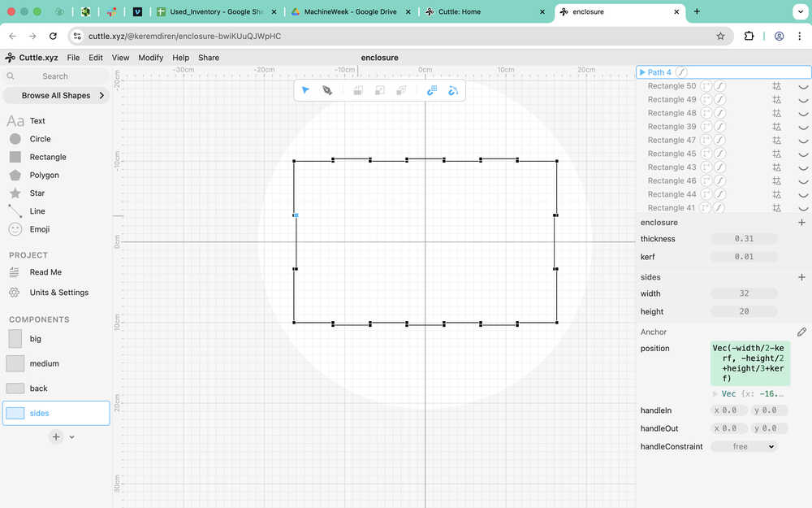This screenshot has height=508, width=812.
Task: Click the position Vec expression field
Action: pos(749,363)
